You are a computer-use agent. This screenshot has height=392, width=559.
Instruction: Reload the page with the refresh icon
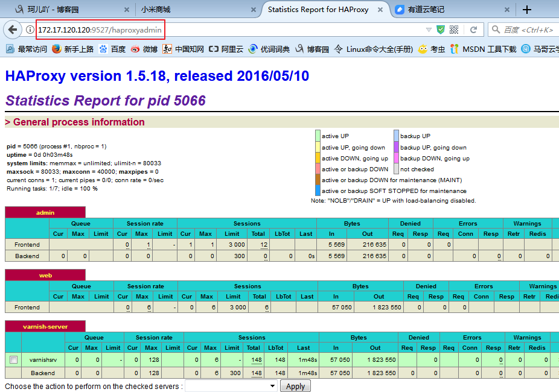474,28
